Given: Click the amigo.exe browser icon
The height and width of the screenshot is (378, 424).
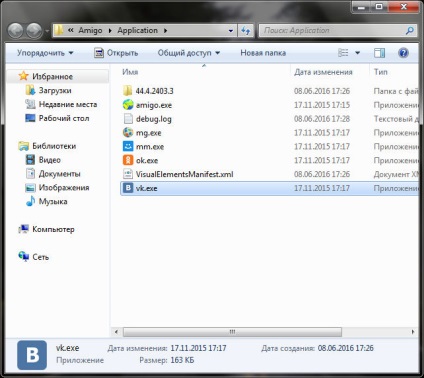Looking at the screenshot, I should [x=128, y=105].
